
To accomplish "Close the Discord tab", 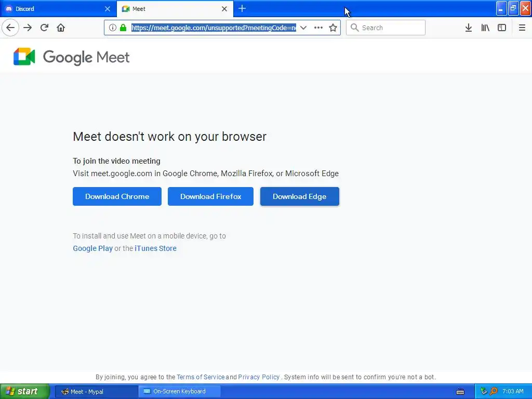I will (x=108, y=9).
